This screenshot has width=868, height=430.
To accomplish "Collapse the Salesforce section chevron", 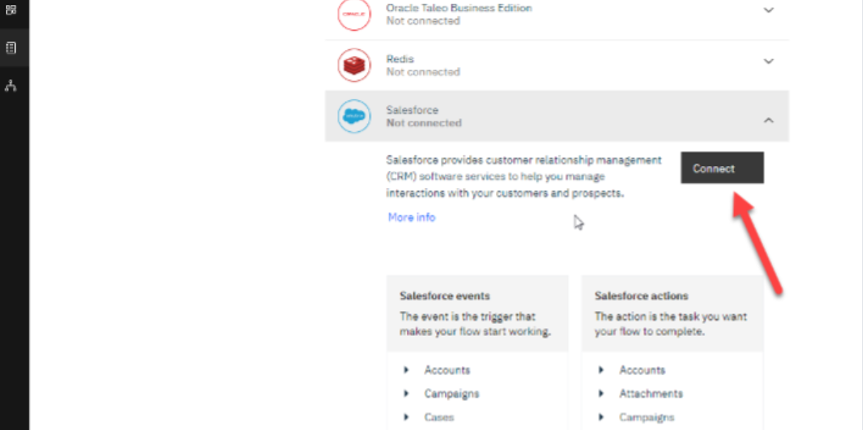I will (x=768, y=121).
